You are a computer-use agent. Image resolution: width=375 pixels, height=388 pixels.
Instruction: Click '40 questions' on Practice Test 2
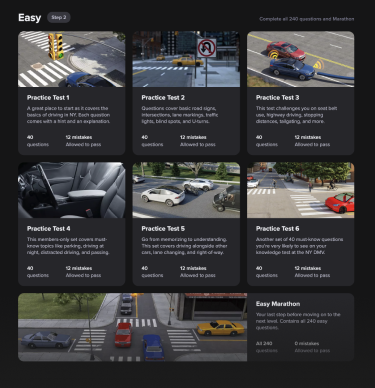(152, 141)
